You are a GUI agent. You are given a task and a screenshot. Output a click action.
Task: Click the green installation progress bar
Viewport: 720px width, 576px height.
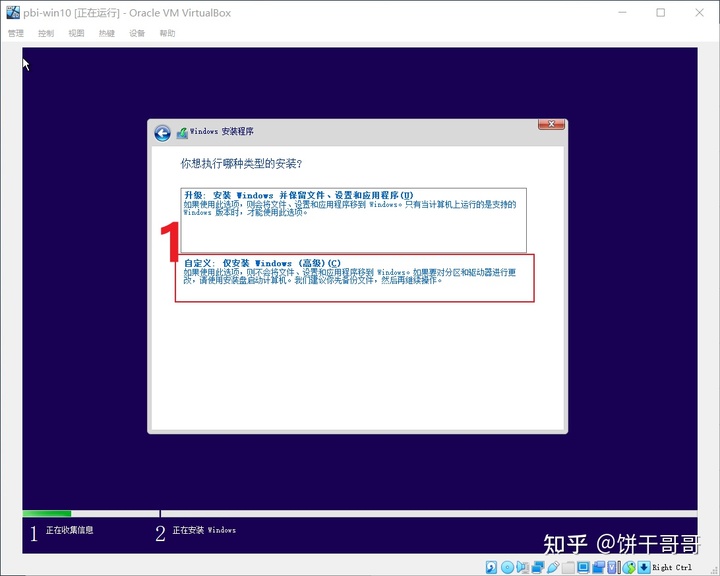[x=47, y=514]
